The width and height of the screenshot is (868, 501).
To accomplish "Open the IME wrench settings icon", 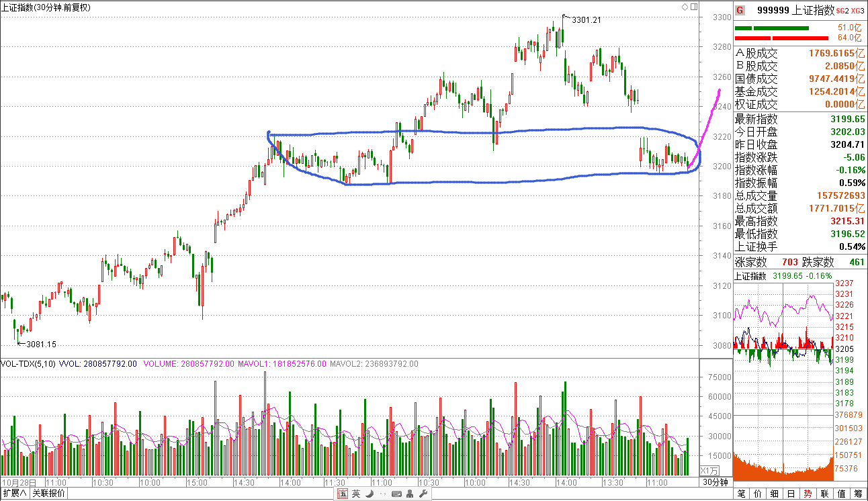I will [423, 494].
